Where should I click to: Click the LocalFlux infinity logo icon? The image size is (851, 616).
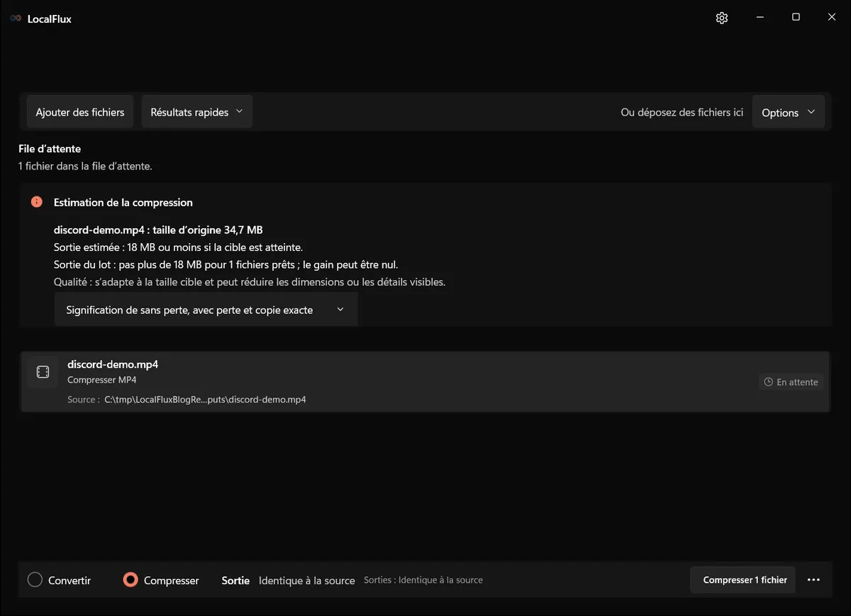[x=16, y=19]
